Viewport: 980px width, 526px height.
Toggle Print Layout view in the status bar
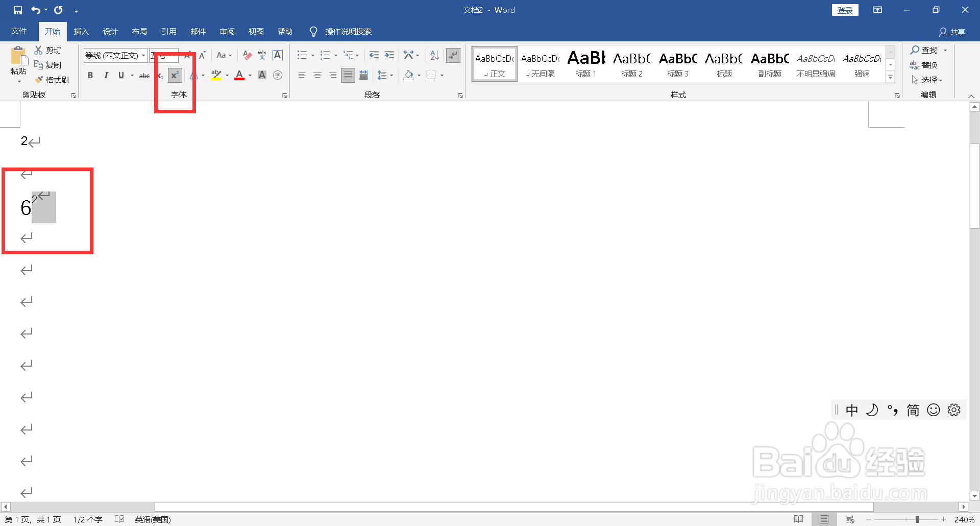tap(824, 519)
